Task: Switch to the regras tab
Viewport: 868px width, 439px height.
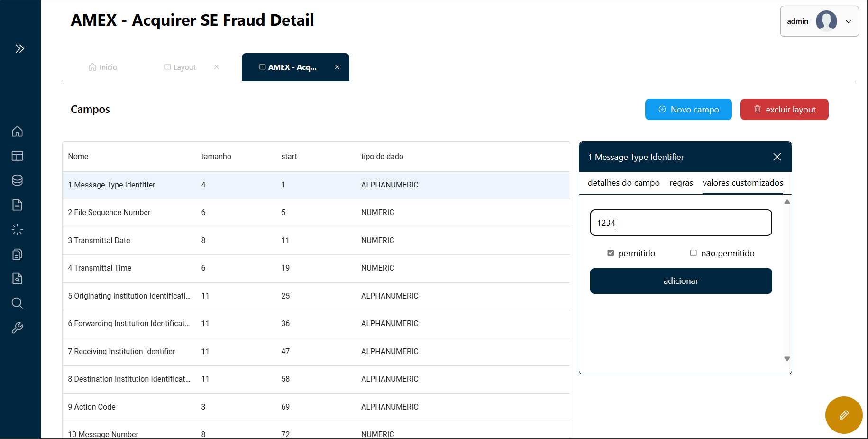Action: 681,183
